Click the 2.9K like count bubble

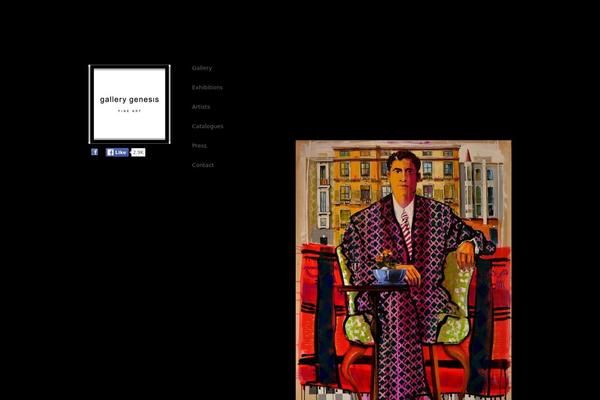pos(138,152)
